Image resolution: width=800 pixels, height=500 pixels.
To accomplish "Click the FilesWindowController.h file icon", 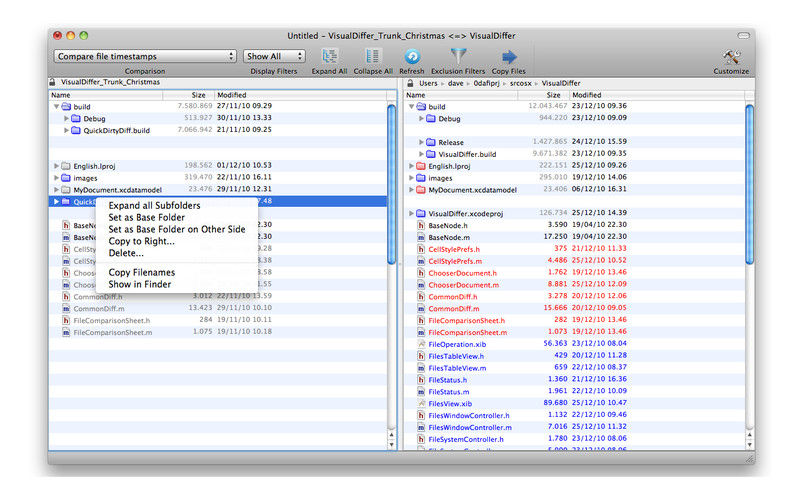I will point(421,415).
